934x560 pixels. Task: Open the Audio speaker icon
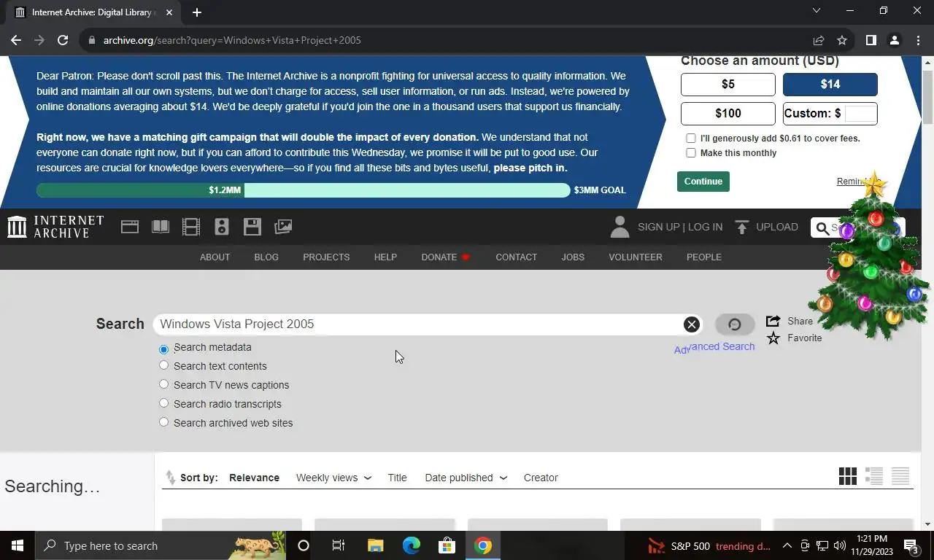point(222,227)
